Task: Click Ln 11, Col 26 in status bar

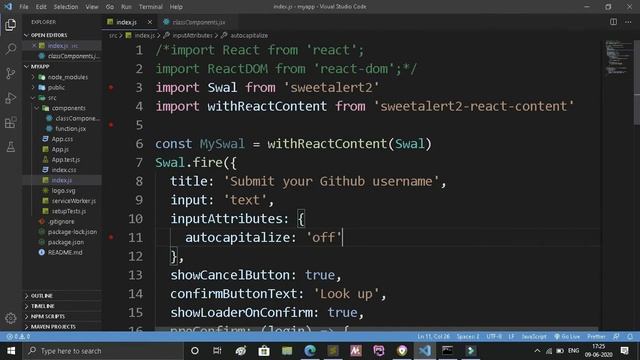Action: click(x=433, y=337)
